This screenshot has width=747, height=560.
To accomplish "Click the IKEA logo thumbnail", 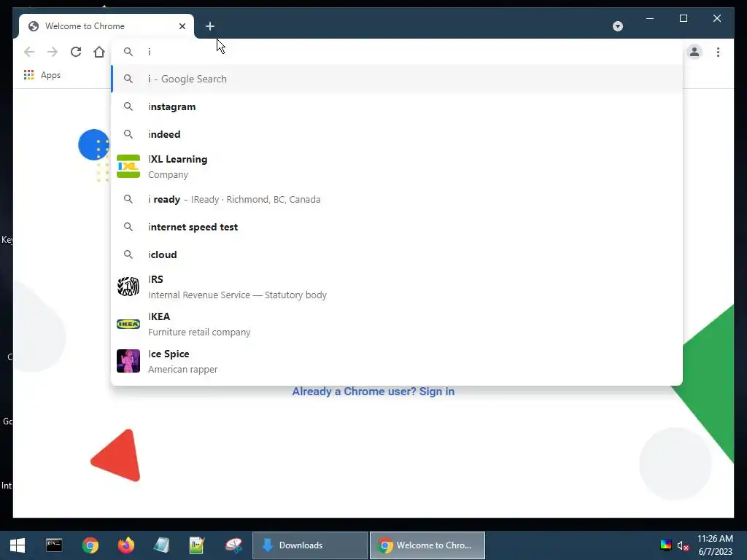I will pyautogui.click(x=128, y=324).
